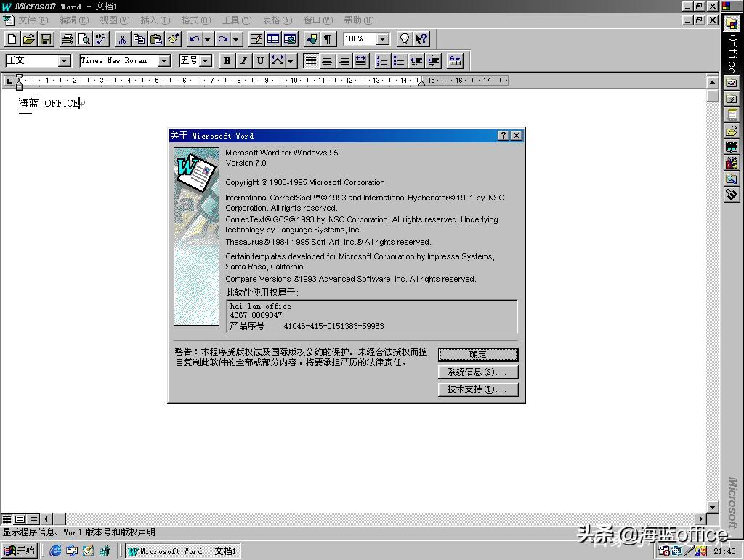Image resolution: width=744 pixels, height=560 pixels.
Task: Print the document with printer icon
Action: tap(68, 39)
